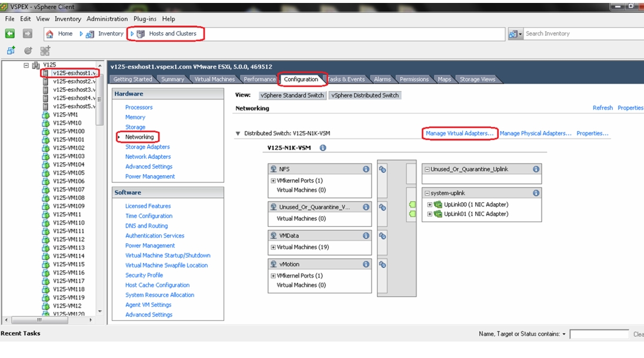Click port icon next to VMData group

[x=382, y=236]
